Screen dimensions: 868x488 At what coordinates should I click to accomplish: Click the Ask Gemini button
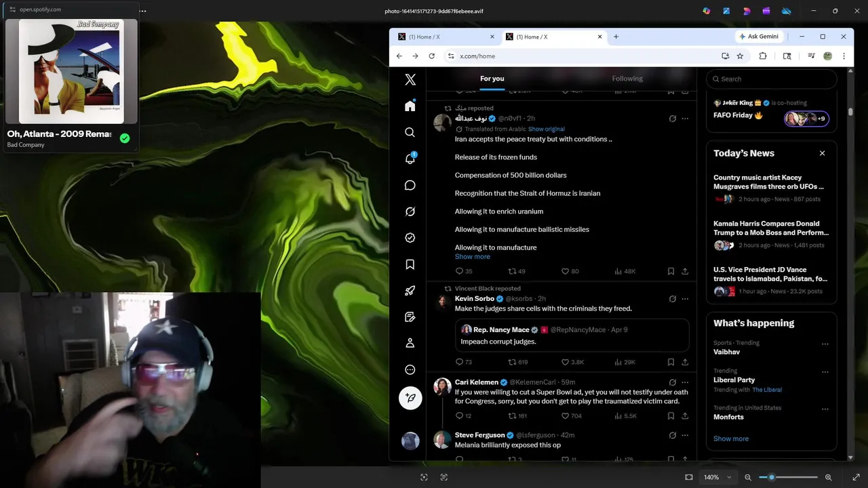point(759,37)
